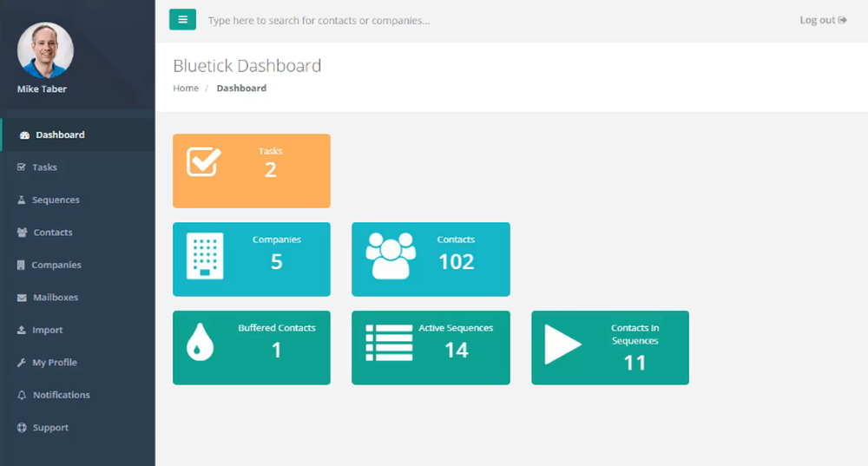Image resolution: width=868 pixels, height=466 pixels.
Task: Click the 'Companies' label on teal card
Action: point(277,240)
